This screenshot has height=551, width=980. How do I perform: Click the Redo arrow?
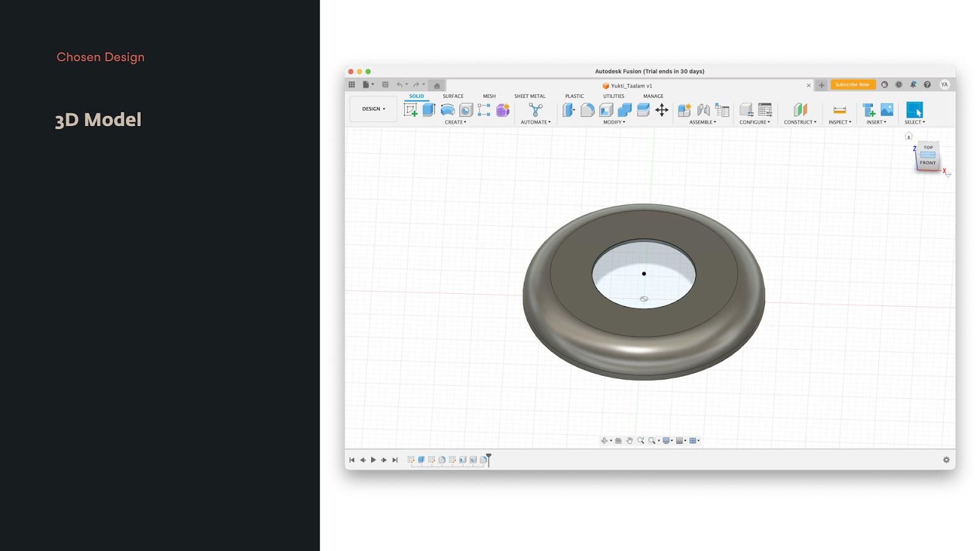coord(417,84)
